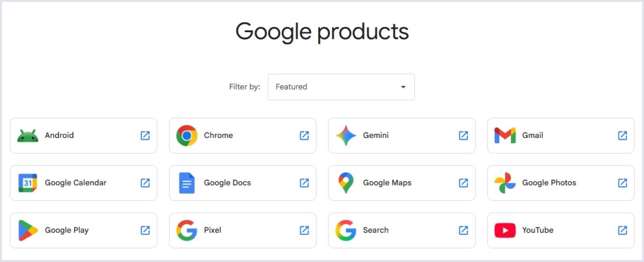Click the Google Maps pin icon
The height and width of the screenshot is (262, 644).
point(346,183)
